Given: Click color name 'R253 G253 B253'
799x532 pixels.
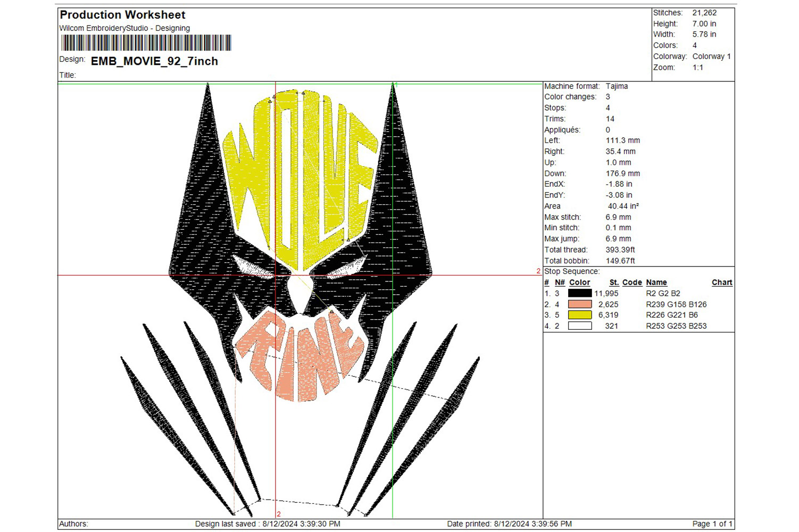Looking at the screenshot, I should click(x=676, y=326).
